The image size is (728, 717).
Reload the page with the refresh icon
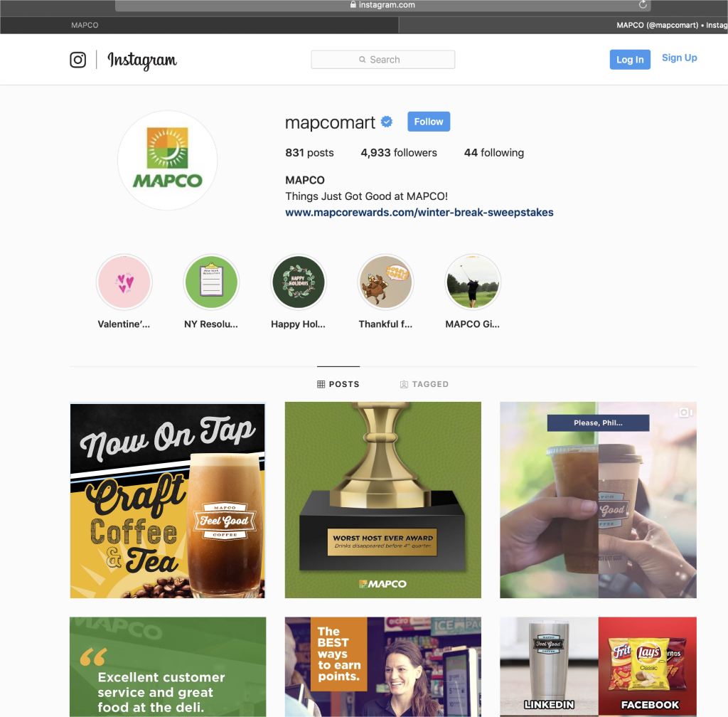pos(643,5)
